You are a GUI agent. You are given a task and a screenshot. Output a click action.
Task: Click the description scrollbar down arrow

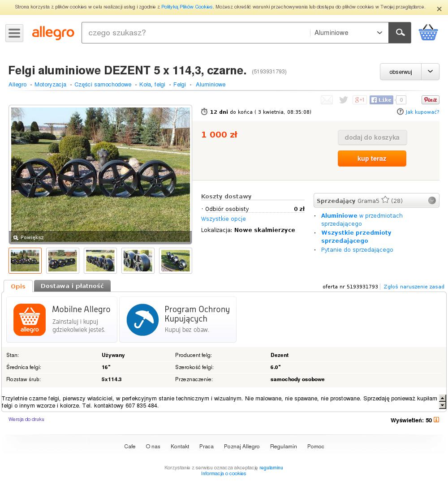pos(443,406)
